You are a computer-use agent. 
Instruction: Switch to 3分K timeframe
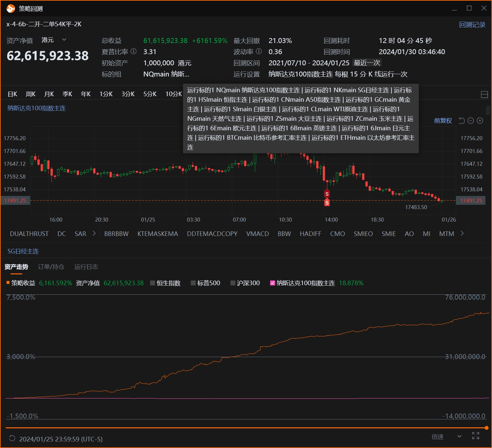[x=128, y=94]
